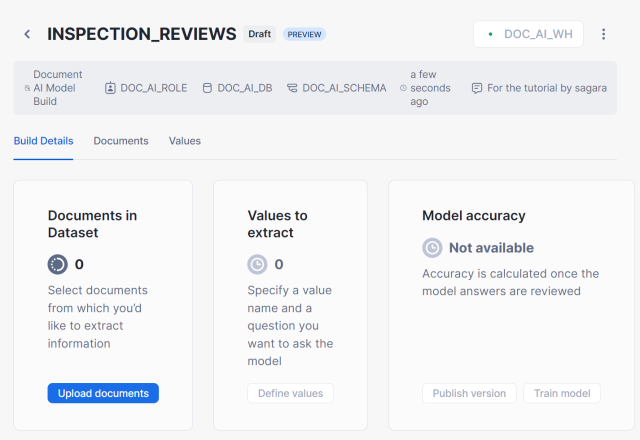Click the Documents in Dataset progress icon
Viewport: 640px width, 440px height.
[x=58, y=264]
